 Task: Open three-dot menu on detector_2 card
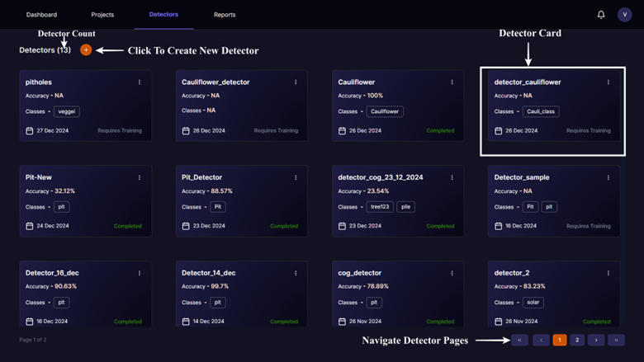608,273
